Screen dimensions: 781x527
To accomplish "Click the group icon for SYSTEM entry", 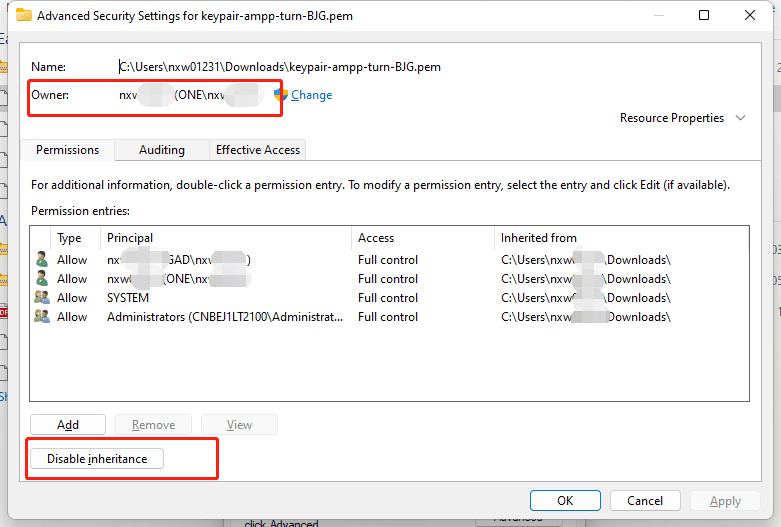I will [x=42, y=298].
